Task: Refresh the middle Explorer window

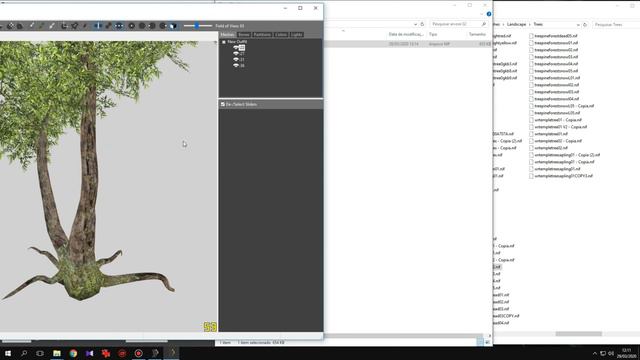Action: pyautogui.click(x=422, y=24)
